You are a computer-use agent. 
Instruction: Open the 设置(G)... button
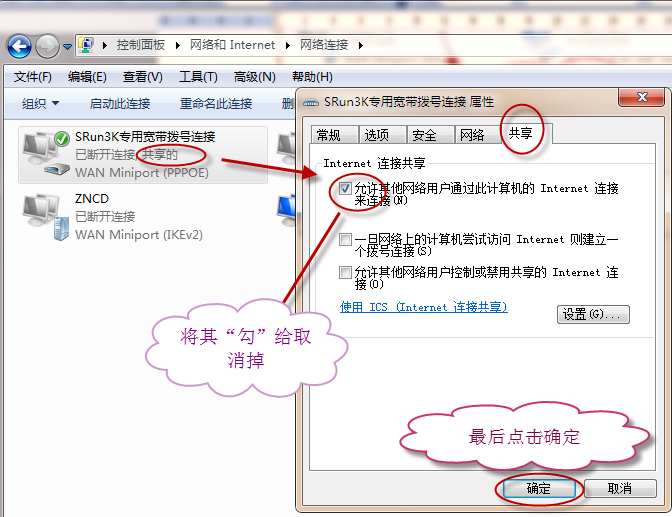[x=593, y=314]
